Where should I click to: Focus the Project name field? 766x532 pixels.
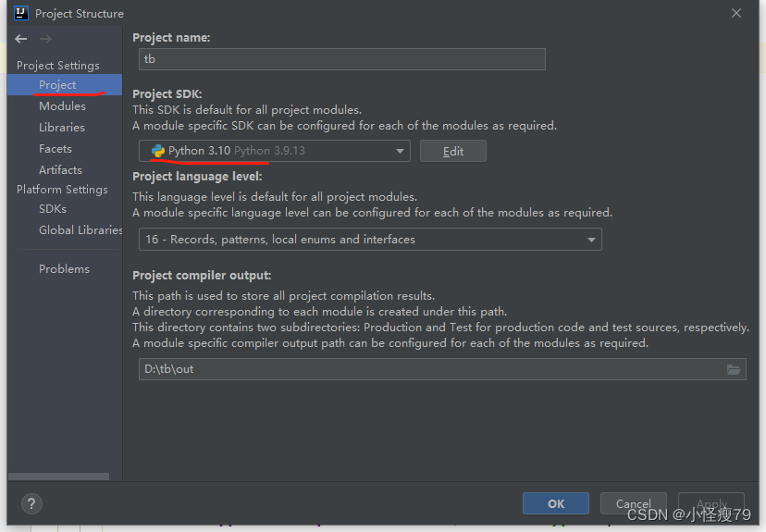click(342, 59)
